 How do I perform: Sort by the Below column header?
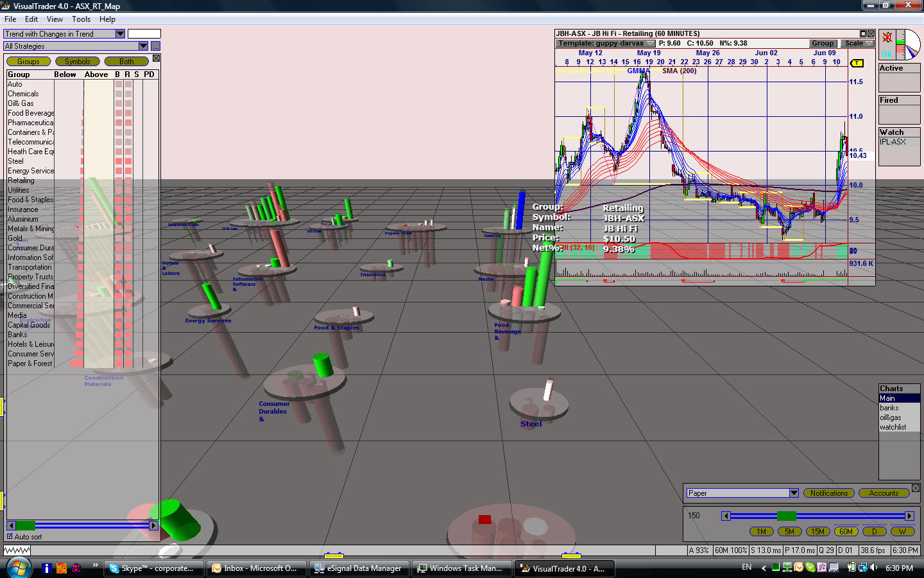click(65, 74)
